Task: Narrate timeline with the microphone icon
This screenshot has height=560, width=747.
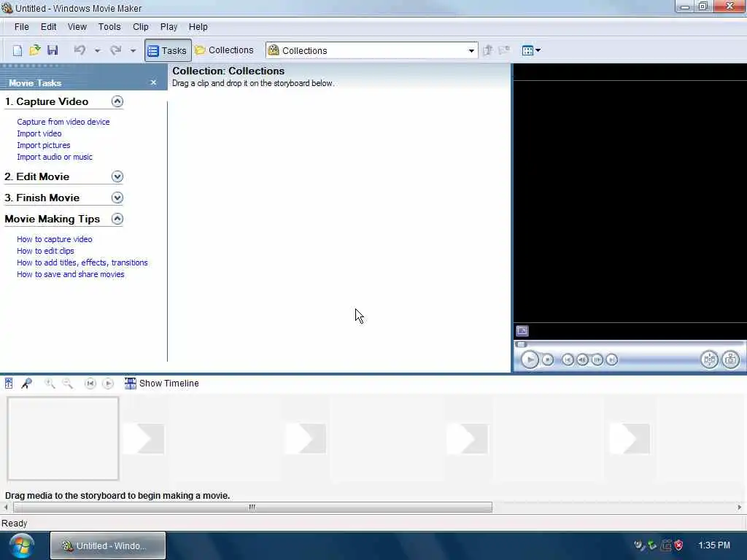Action: (27, 384)
